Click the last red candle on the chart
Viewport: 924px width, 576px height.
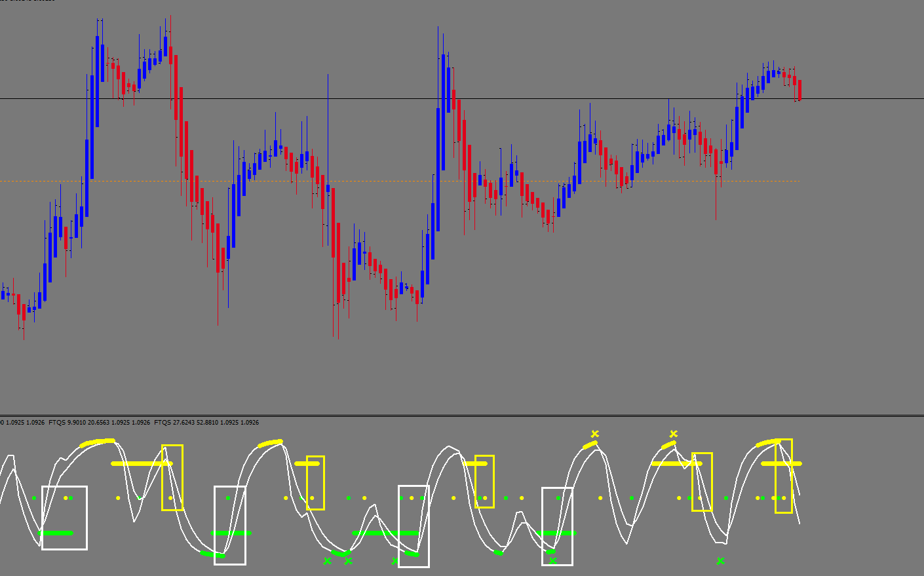pyautogui.click(x=799, y=90)
